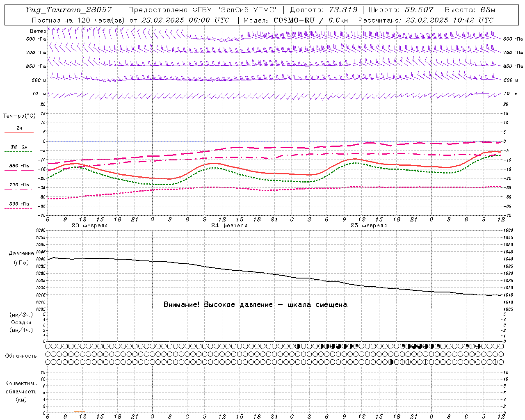Click the half-black cloud symbol in lowest cloud row
The width and height of the screenshot is (525, 420).
pos(391,362)
